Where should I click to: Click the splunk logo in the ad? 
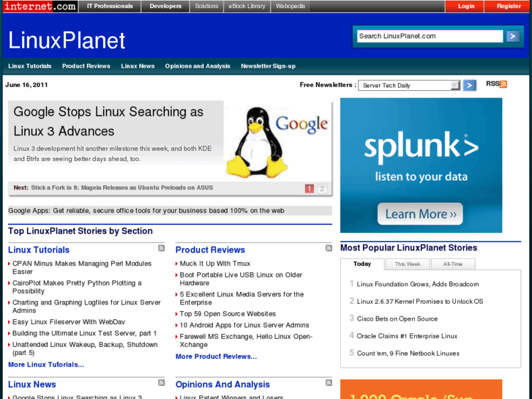point(421,146)
